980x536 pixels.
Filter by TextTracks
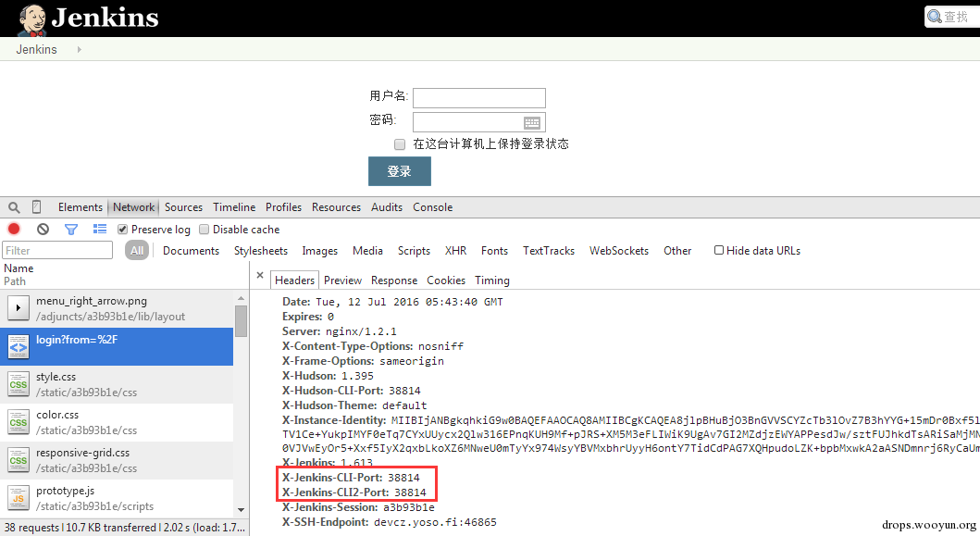click(548, 250)
